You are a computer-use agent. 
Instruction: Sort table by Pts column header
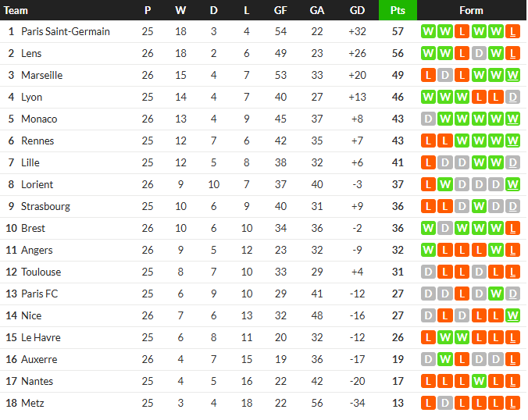pos(398,10)
